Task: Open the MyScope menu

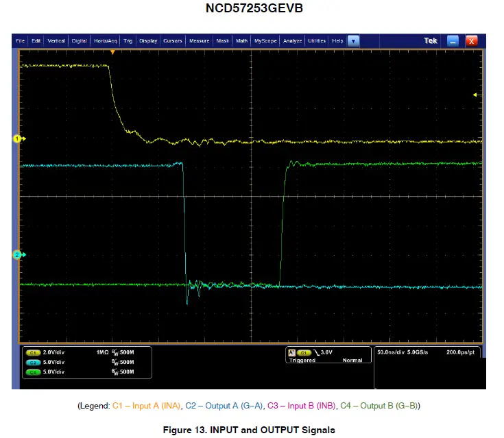Action: [x=265, y=41]
